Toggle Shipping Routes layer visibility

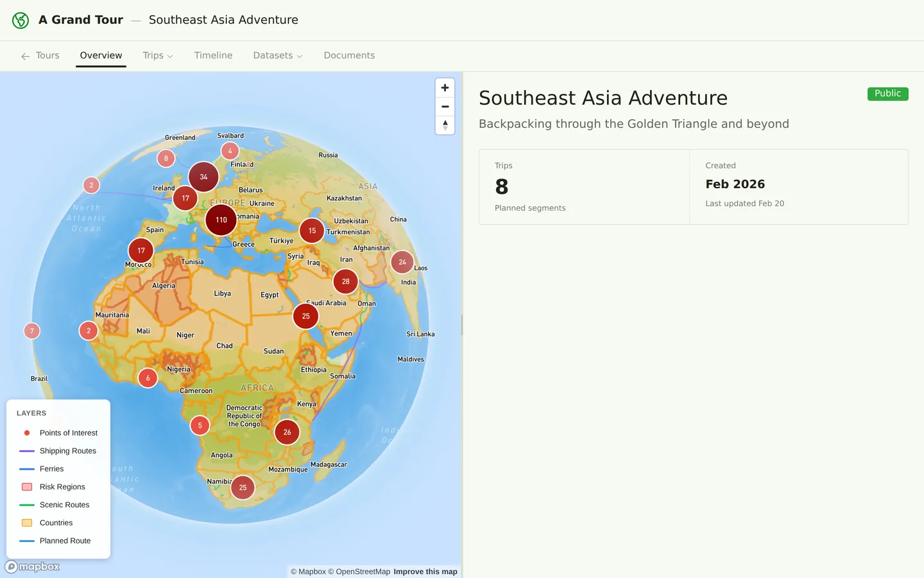67,451
